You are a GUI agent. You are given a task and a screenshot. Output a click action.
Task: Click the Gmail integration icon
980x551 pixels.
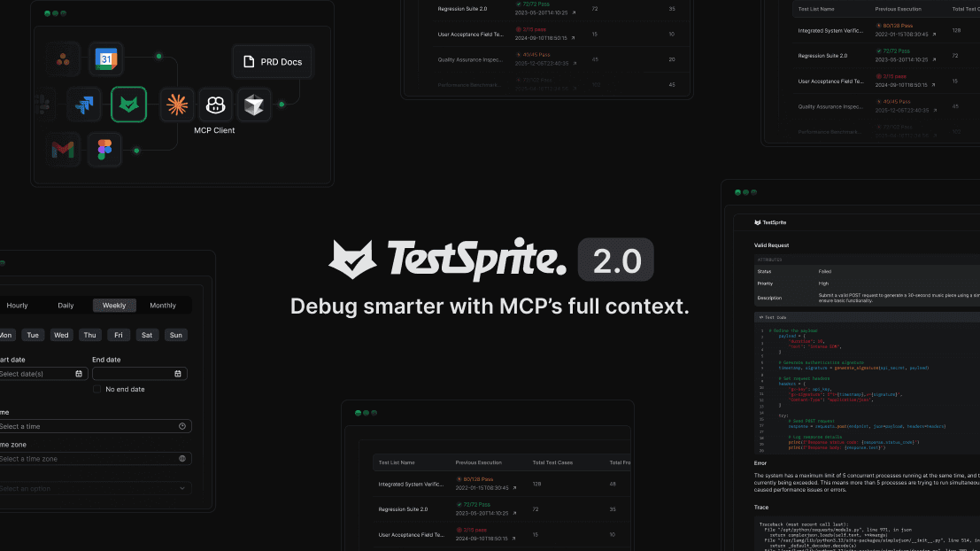[x=62, y=149]
